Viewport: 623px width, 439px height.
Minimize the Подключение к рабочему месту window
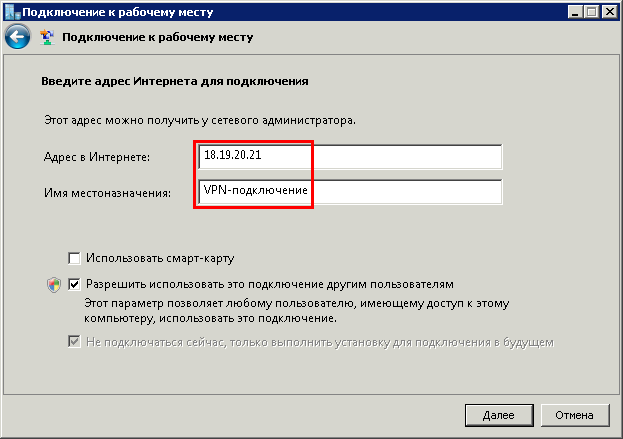click(x=575, y=12)
